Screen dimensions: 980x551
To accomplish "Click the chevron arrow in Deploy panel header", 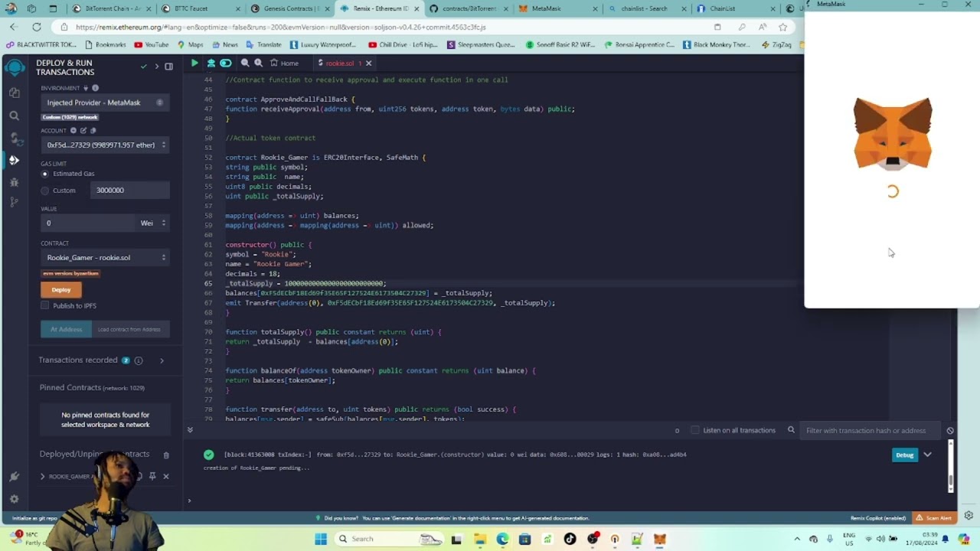I will click(x=157, y=67).
